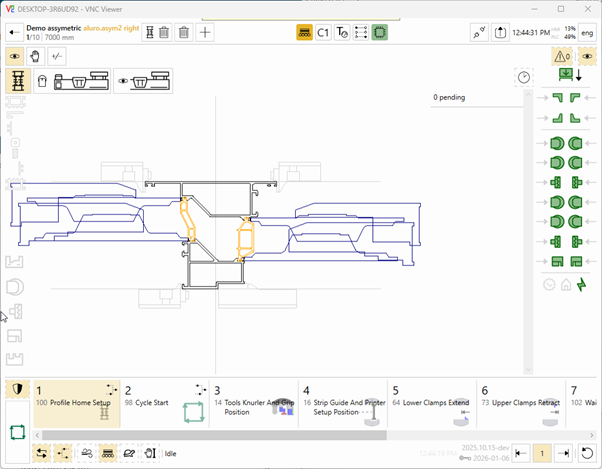Open the eng language selector
Screen dimensions: 602x469
coord(587,32)
